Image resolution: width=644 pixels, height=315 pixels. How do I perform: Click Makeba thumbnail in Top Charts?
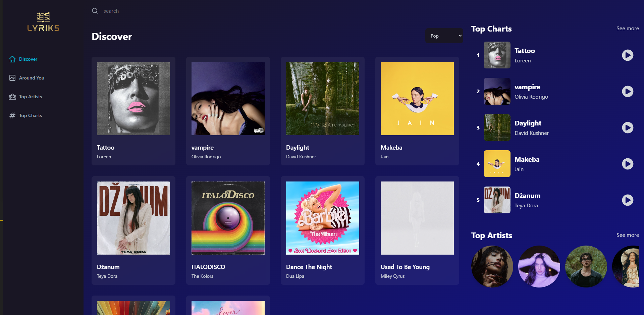[x=497, y=164]
